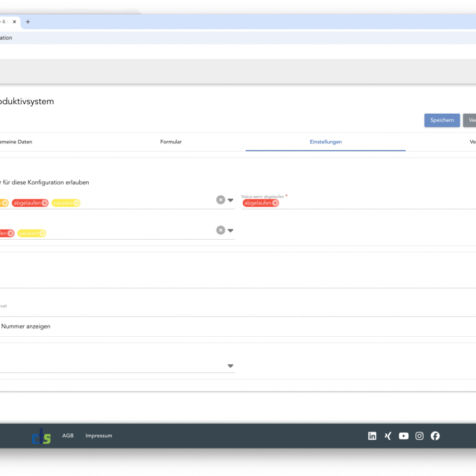Open the YouTube channel icon in footer
Viewport: 476px width, 476px height.
point(403,436)
